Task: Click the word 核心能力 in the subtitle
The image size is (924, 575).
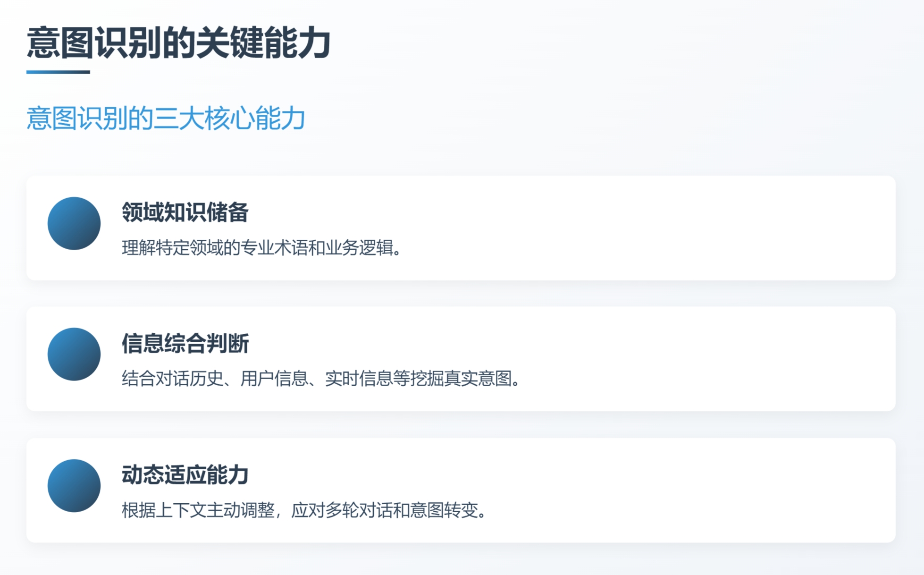Action: coord(255,118)
